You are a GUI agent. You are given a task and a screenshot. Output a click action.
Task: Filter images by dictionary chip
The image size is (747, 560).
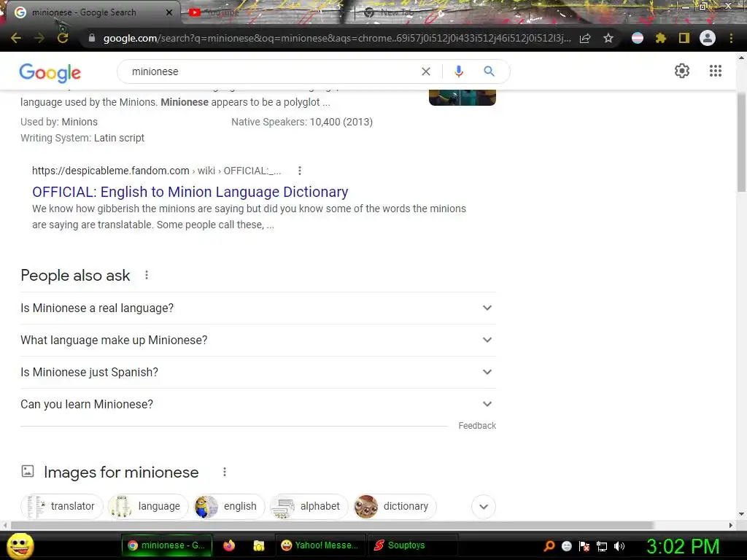(395, 506)
